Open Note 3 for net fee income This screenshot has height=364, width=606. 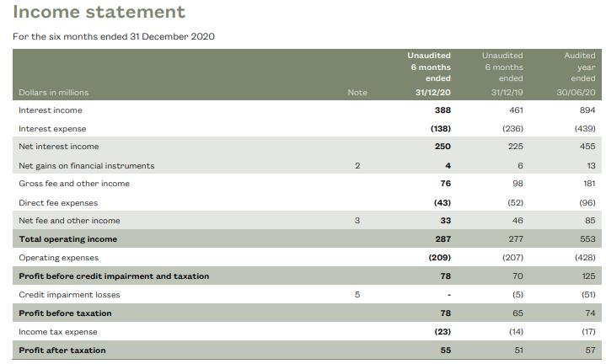357,221
